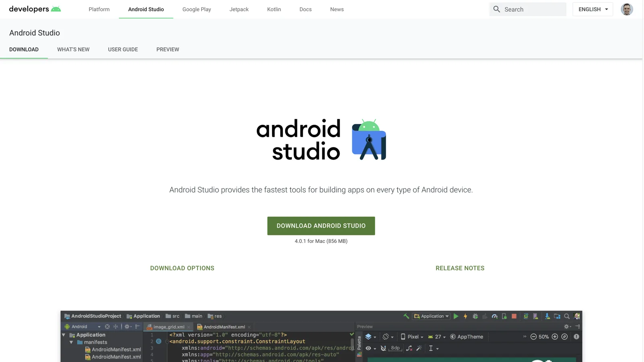Click the warnings exclamation icon in Preview

click(x=576, y=337)
